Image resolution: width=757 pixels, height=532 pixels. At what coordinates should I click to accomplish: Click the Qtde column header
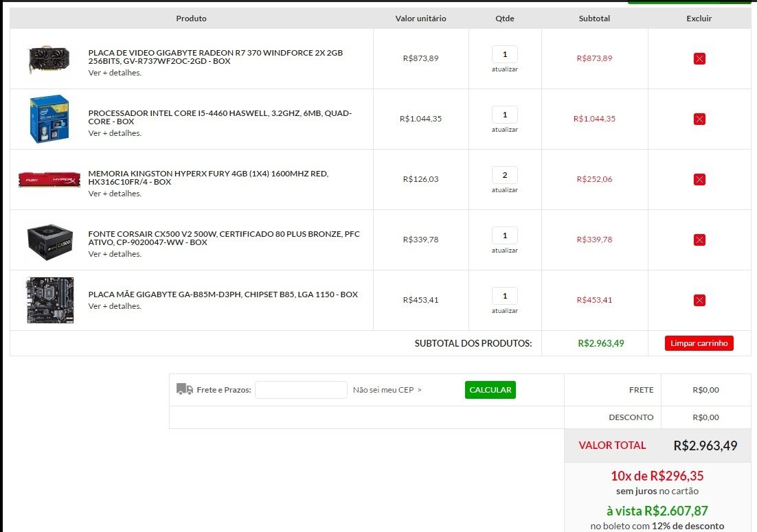coord(504,19)
